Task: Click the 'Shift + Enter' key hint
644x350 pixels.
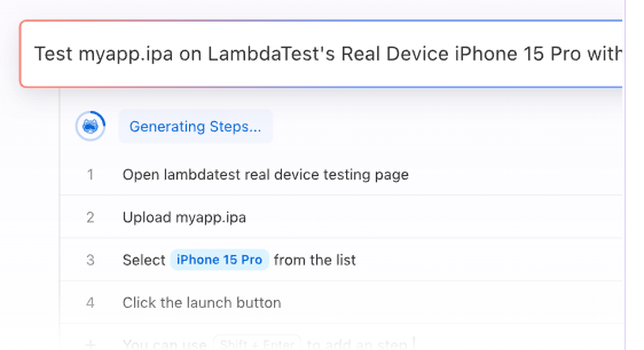Action: coord(257,344)
